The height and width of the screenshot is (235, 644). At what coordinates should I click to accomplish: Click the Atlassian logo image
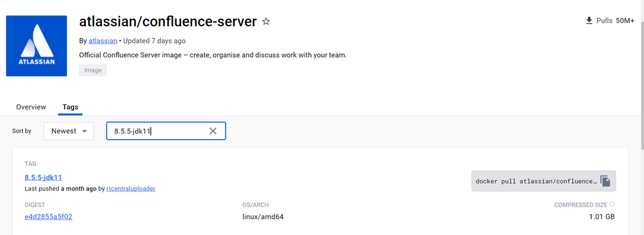[37, 46]
